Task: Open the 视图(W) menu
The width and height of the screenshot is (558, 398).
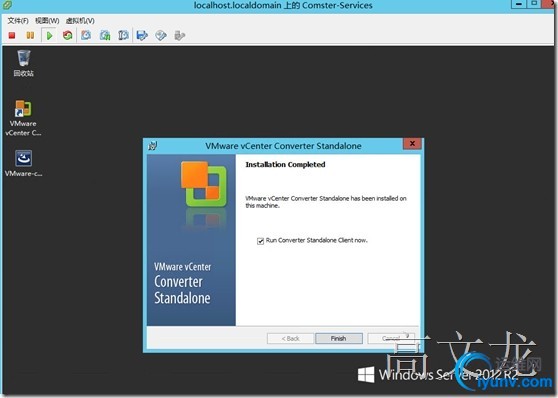Action: [47, 21]
